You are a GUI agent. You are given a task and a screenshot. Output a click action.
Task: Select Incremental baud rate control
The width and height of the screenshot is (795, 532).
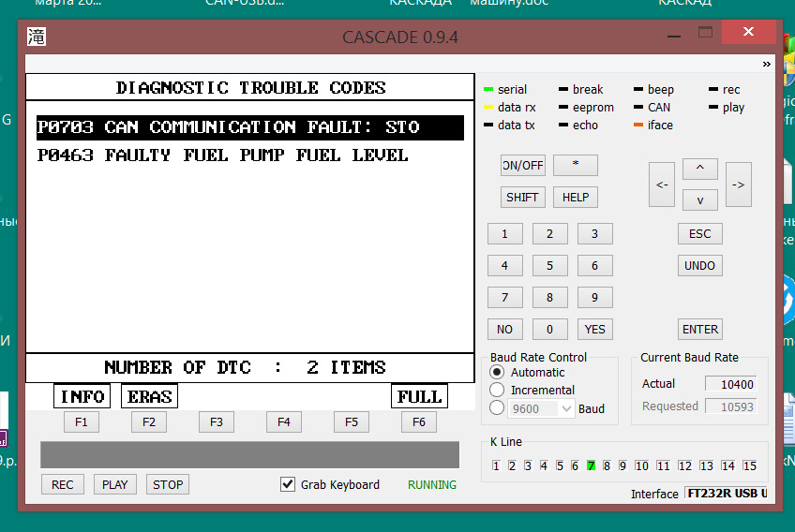pyautogui.click(x=497, y=390)
